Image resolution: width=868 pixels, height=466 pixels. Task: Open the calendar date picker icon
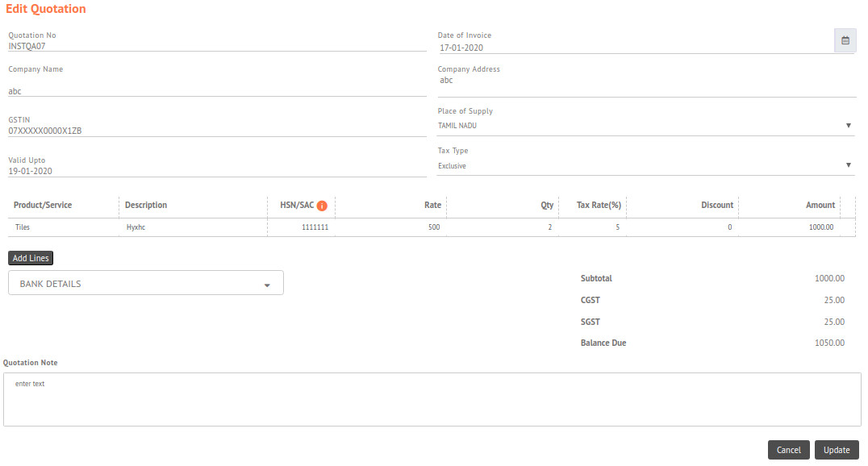(x=845, y=40)
